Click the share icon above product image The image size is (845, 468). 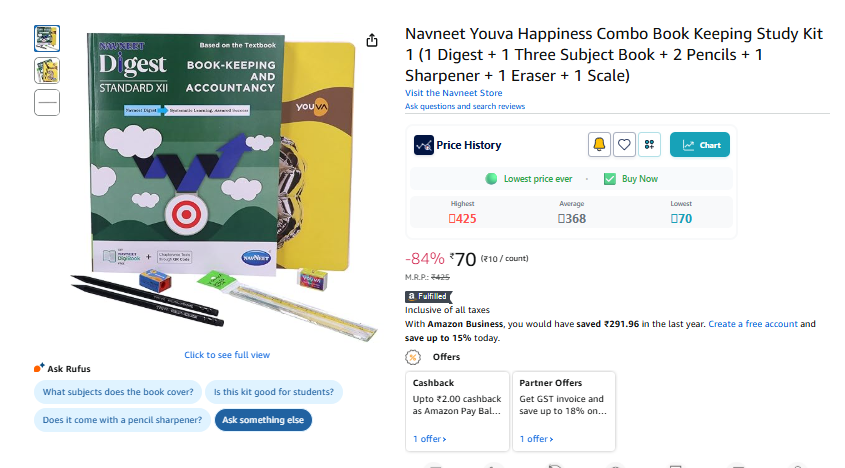click(372, 40)
